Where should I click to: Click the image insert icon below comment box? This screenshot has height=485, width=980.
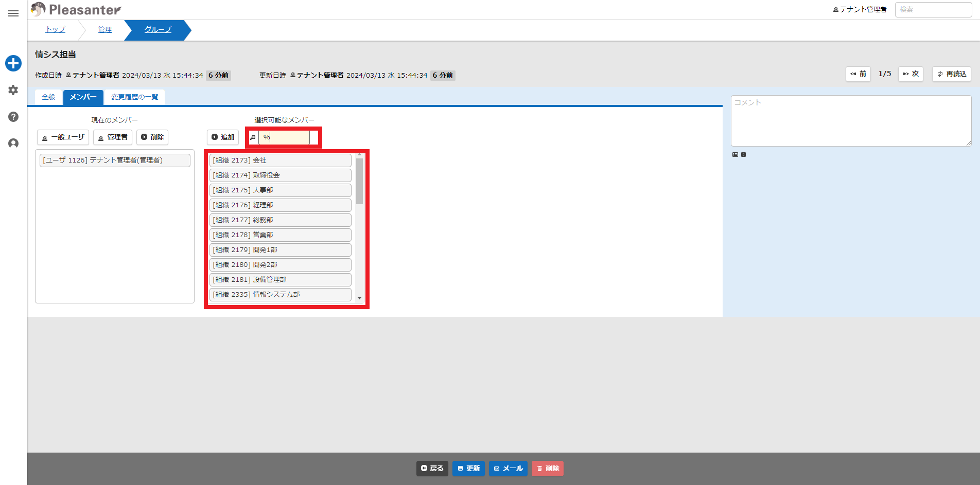coord(735,154)
